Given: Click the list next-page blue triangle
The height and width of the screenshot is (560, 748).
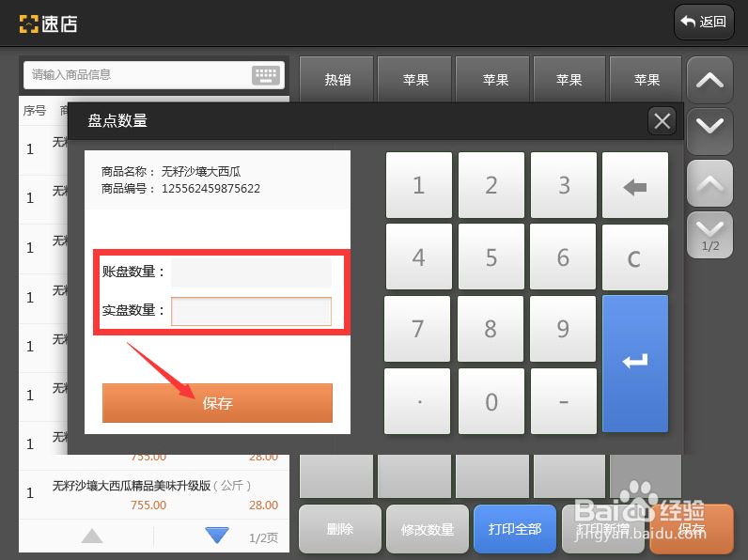Looking at the screenshot, I should coord(217,536).
